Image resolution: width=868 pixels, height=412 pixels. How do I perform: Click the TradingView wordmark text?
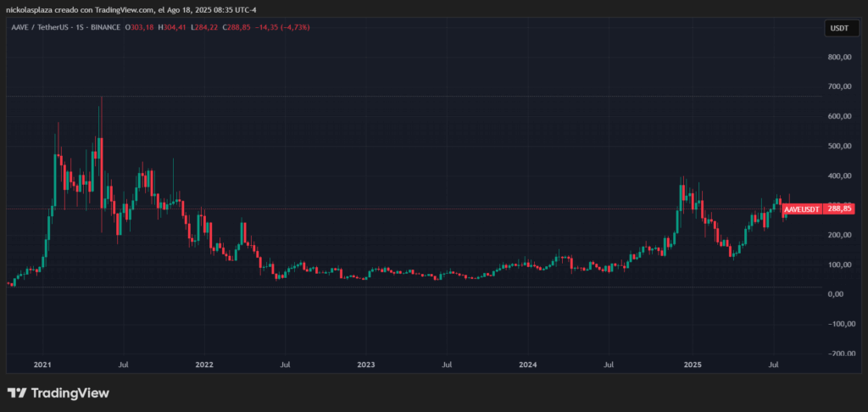(x=70, y=393)
